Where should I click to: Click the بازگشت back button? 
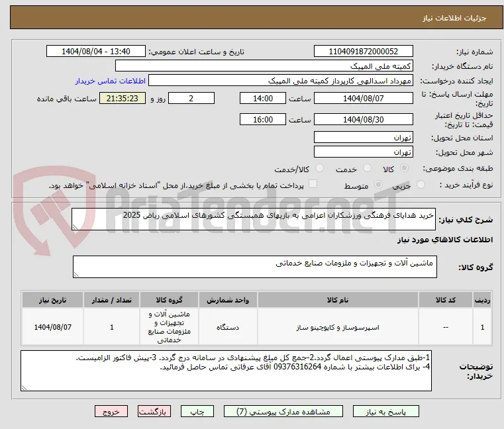(154, 411)
